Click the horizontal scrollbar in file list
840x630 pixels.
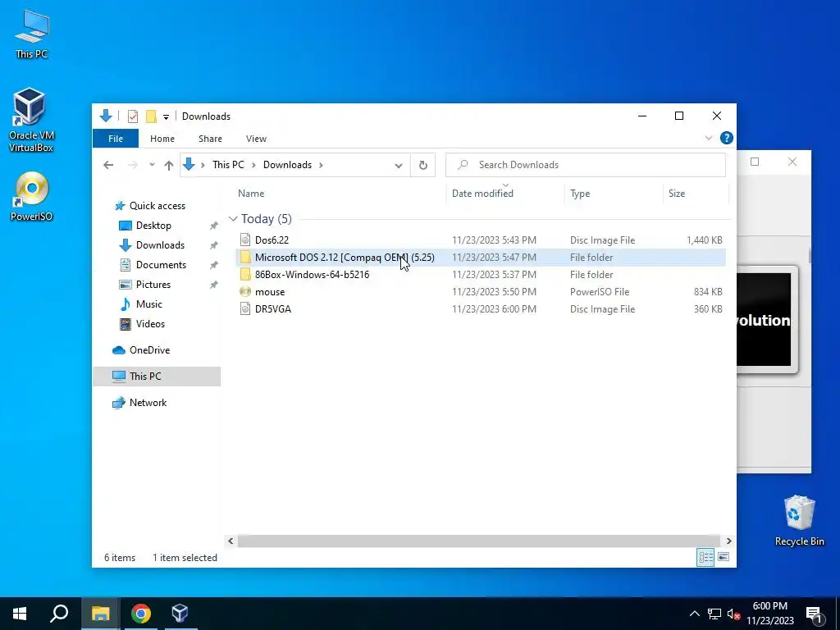[x=479, y=541]
